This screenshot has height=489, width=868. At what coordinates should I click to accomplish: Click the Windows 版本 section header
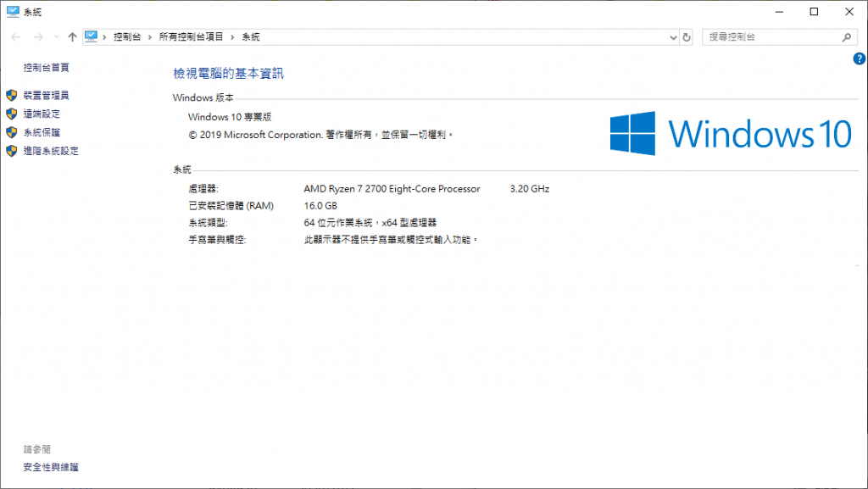click(x=203, y=98)
